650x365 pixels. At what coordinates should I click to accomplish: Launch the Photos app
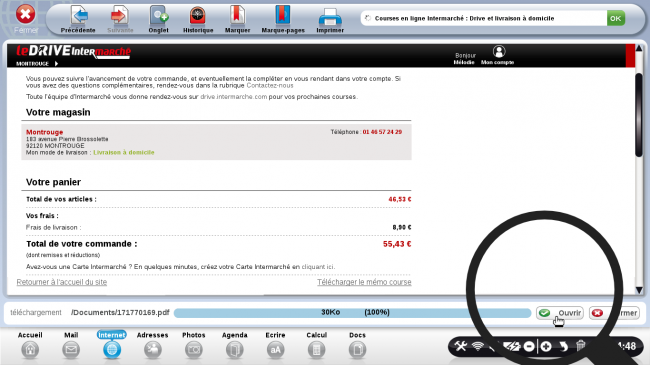[194, 345]
